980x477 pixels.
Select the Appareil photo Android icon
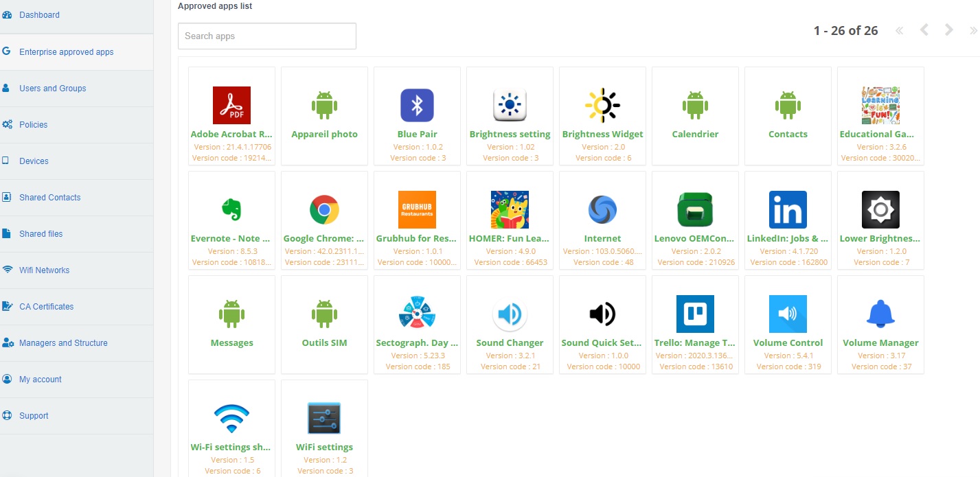click(x=324, y=105)
